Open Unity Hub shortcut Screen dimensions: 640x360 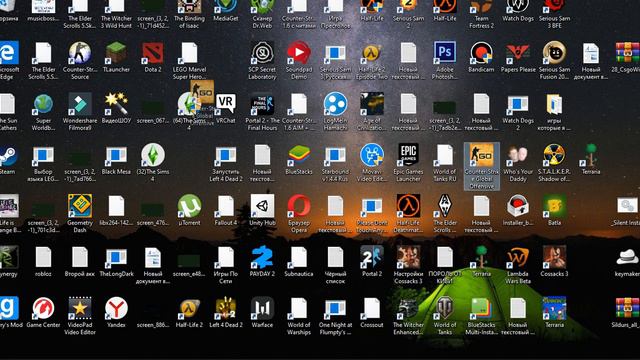point(262,207)
